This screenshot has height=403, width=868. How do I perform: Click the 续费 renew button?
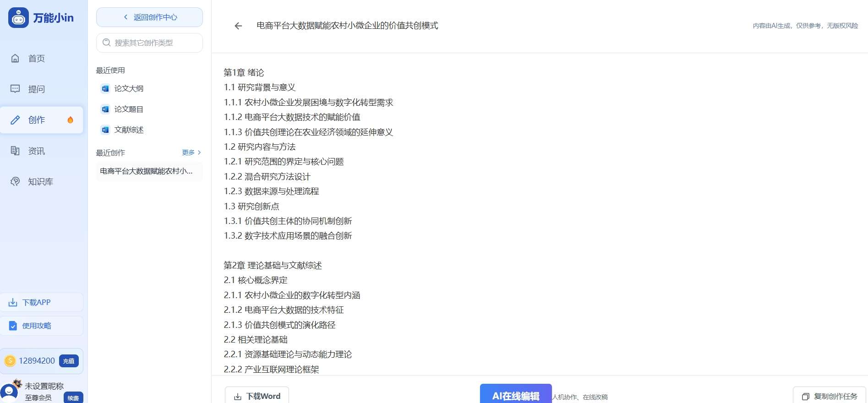(x=73, y=398)
